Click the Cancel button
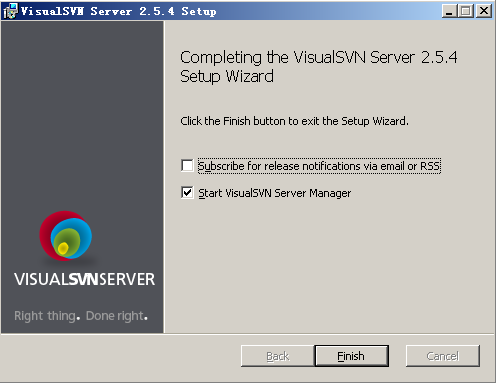The image size is (499, 383). point(443,356)
